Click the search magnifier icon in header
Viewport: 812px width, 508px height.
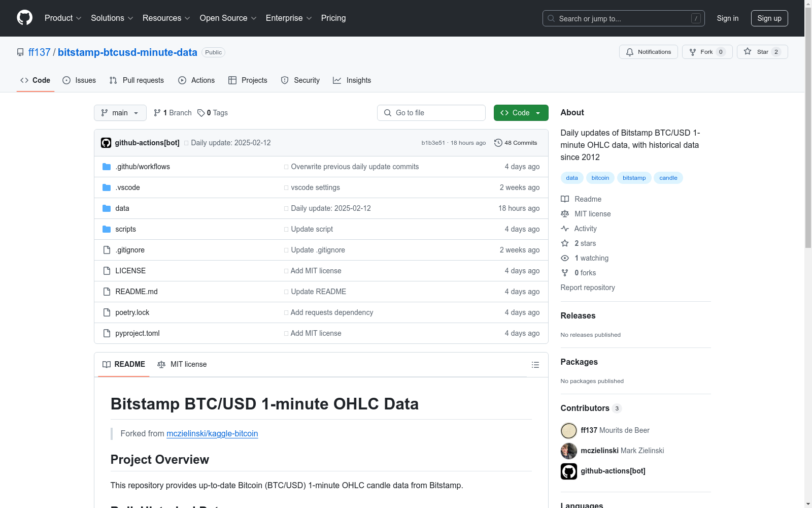[x=551, y=18]
